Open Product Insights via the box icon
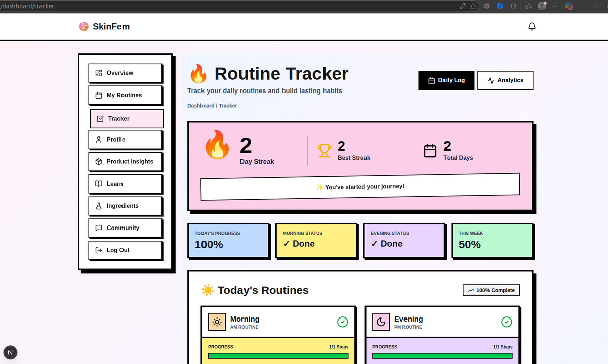608x364 pixels. 99,161
